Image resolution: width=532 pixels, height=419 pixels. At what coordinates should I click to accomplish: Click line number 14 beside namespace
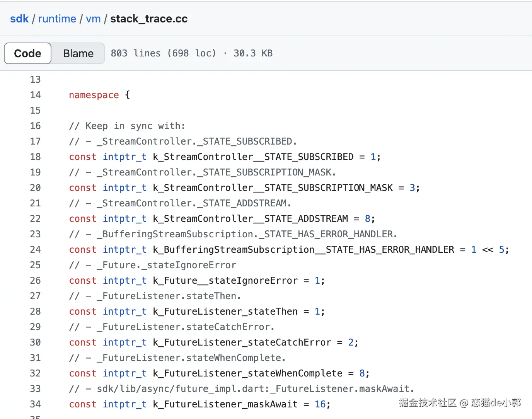click(35, 95)
